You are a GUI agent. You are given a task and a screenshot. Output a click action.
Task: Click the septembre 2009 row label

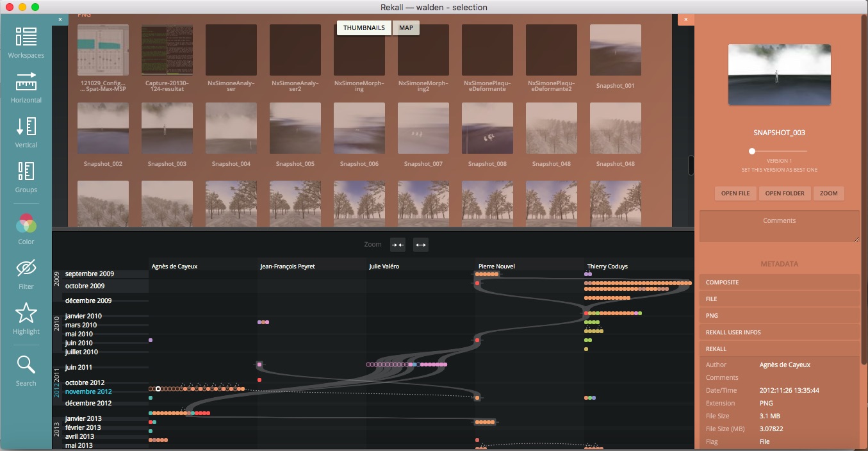coord(89,274)
